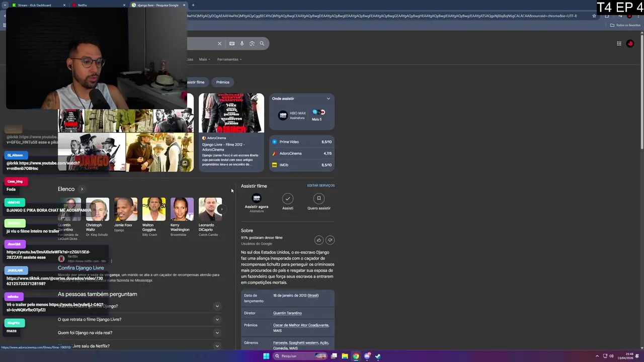Bookmark this page with the star icon
This screenshot has height=362, width=644.
click(x=594, y=16)
